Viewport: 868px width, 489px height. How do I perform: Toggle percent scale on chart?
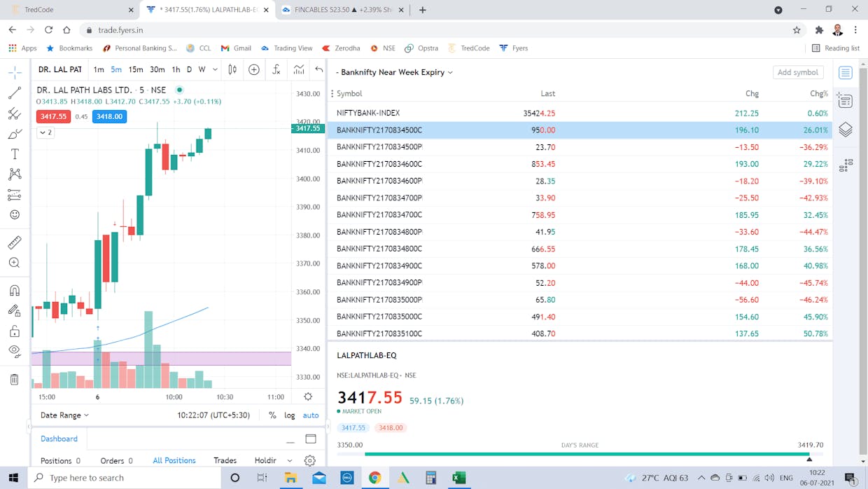tap(272, 415)
